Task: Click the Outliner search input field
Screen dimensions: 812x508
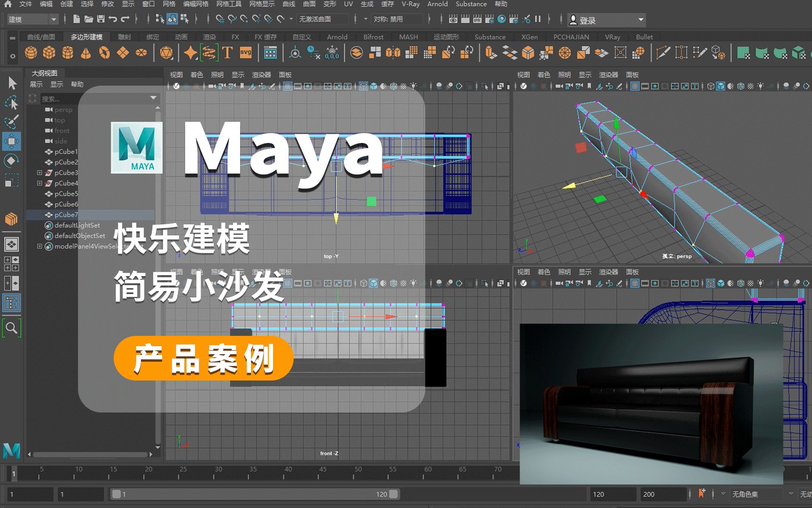Action: [94, 98]
